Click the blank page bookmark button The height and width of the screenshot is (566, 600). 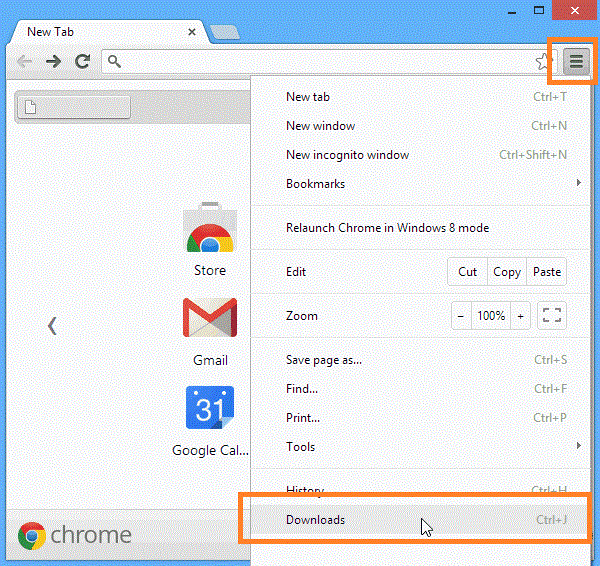click(x=74, y=107)
